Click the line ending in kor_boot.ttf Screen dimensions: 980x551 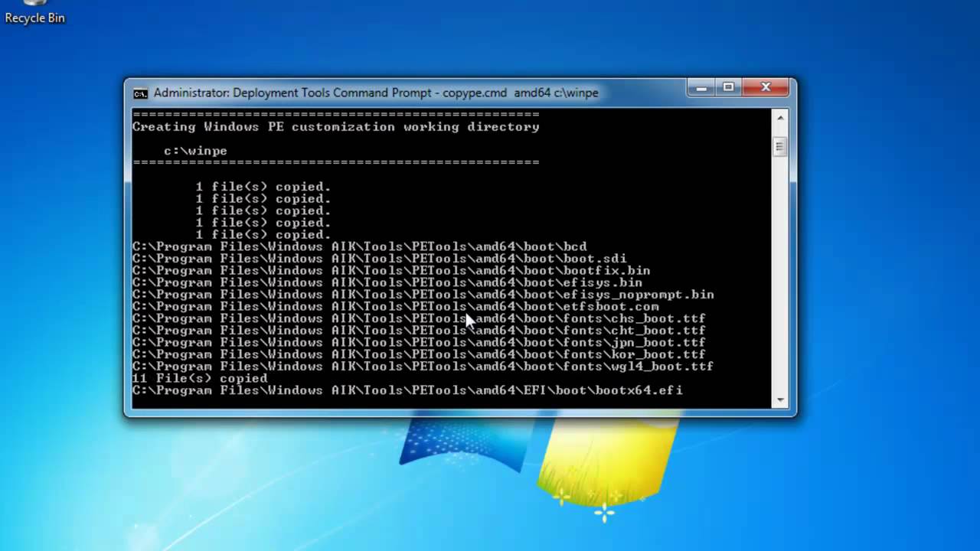click(x=419, y=354)
